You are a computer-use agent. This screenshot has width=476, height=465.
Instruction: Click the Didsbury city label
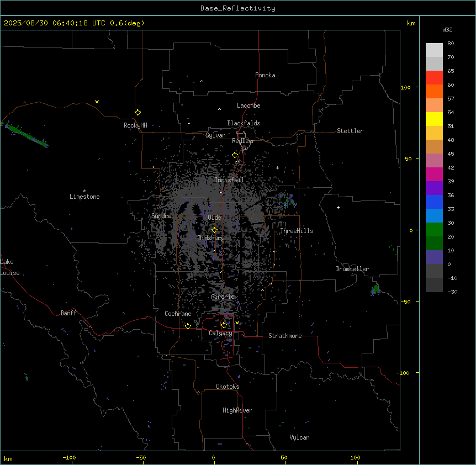point(211,238)
